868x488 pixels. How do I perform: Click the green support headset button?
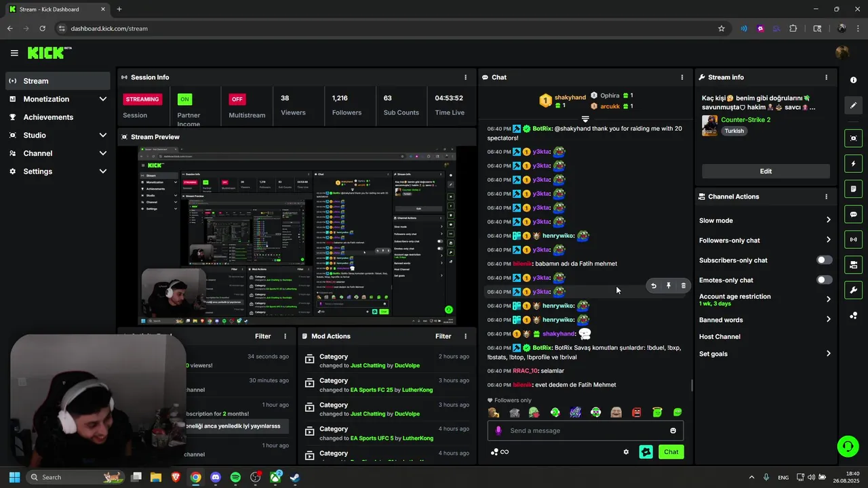tap(848, 446)
